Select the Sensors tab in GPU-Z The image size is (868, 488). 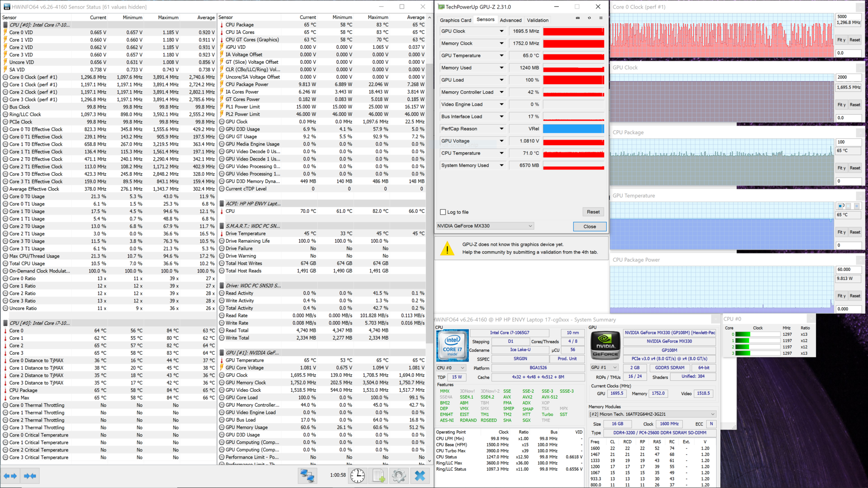(x=486, y=20)
